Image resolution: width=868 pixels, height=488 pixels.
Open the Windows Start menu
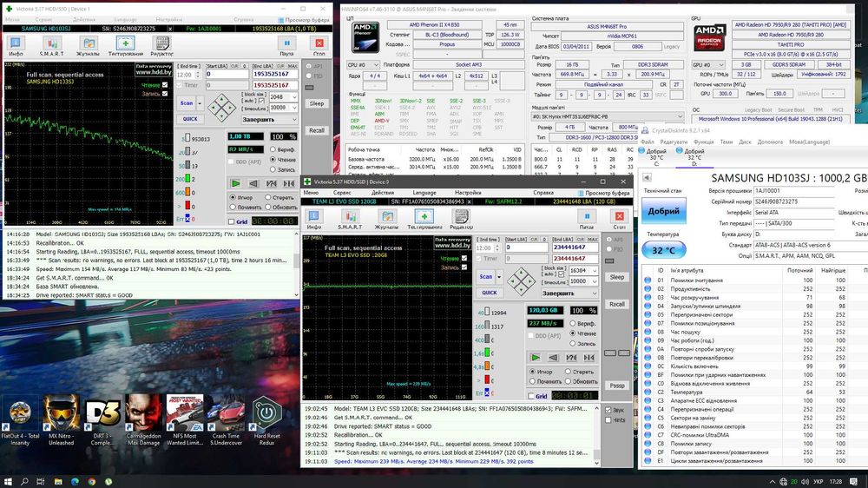click(x=9, y=482)
